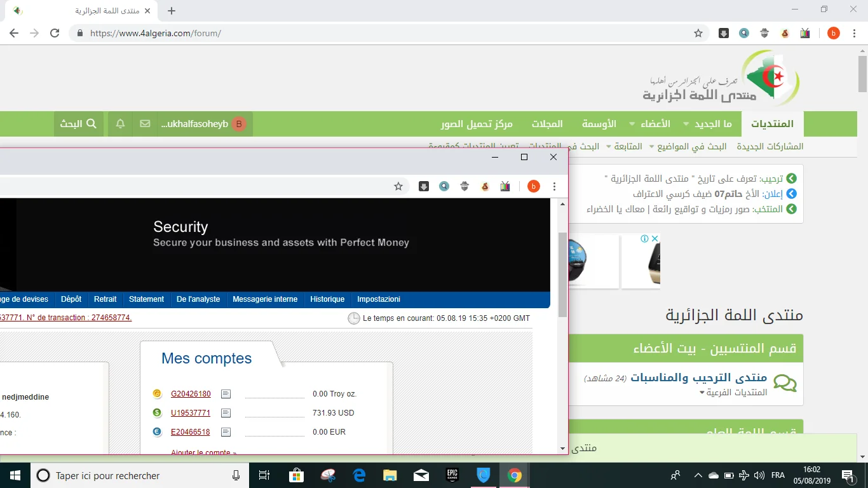
Task: Open File Explorer from the taskbar
Action: tap(390, 475)
